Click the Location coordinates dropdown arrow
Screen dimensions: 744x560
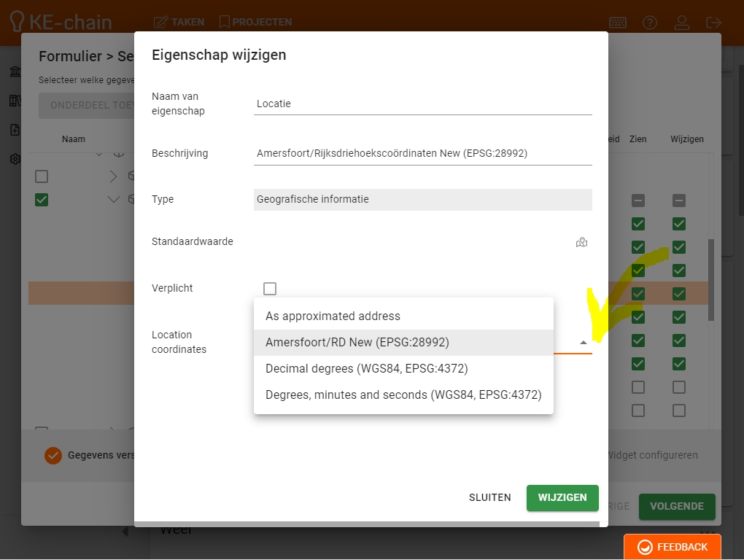[x=583, y=342]
